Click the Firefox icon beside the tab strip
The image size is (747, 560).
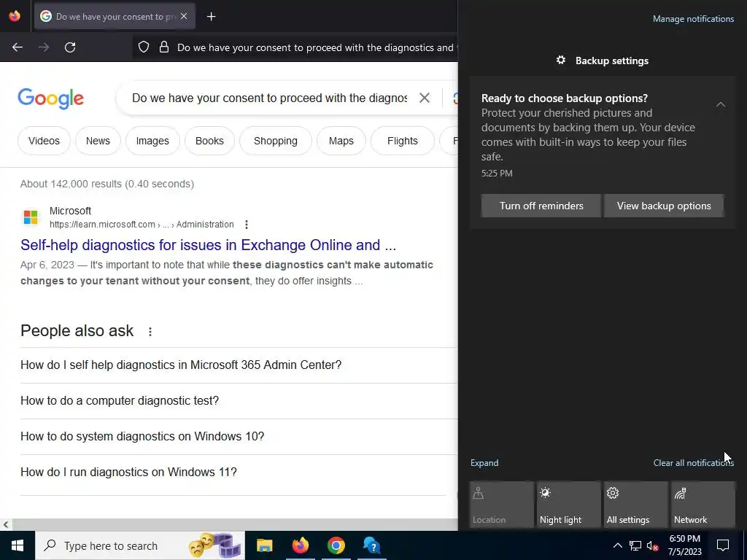pos(15,16)
